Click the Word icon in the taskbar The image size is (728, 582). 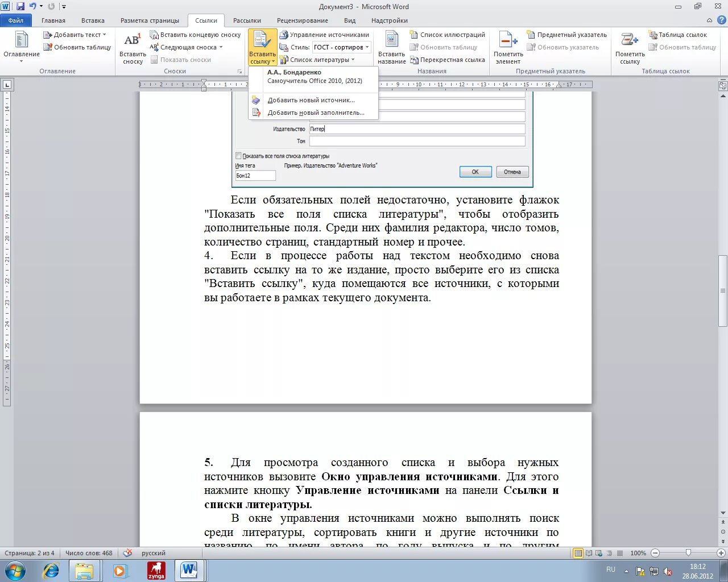(189, 571)
